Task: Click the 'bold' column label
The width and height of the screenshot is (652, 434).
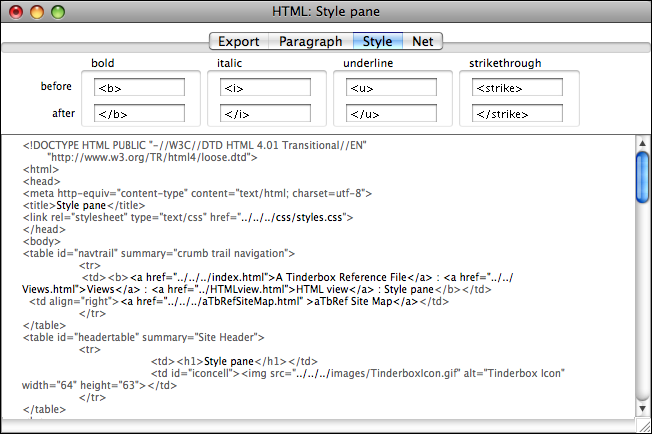Action: tap(103, 63)
